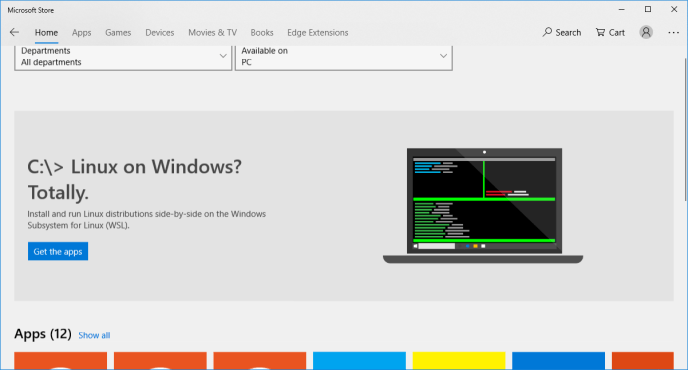Open Search in the store header
This screenshot has height=370, width=688.
coord(562,32)
